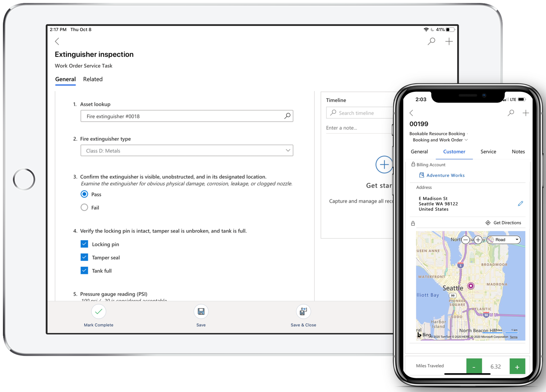Click the Save & Close icon
The width and height of the screenshot is (546, 392).
(303, 312)
